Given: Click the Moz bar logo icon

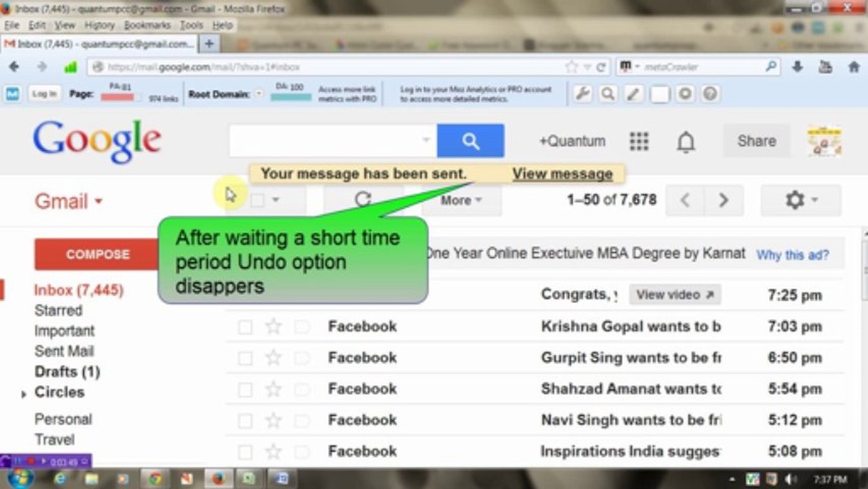Looking at the screenshot, I should click(x=13, y=94).
